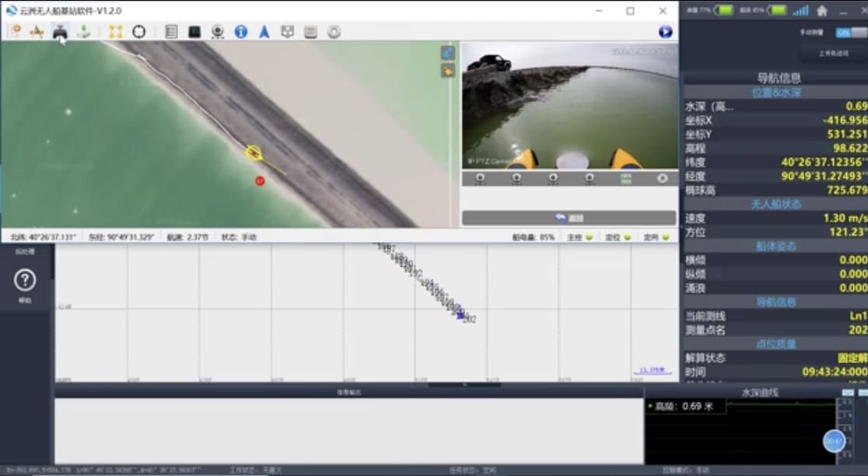
Task: Select the last camera icon below video
Action: pos(662,178)
